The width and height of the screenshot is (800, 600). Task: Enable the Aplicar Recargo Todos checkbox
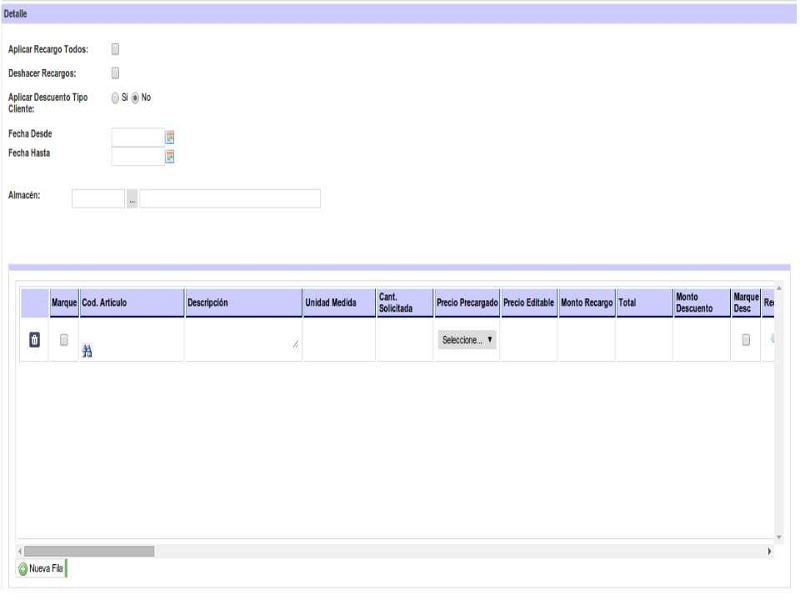point(115,49)
